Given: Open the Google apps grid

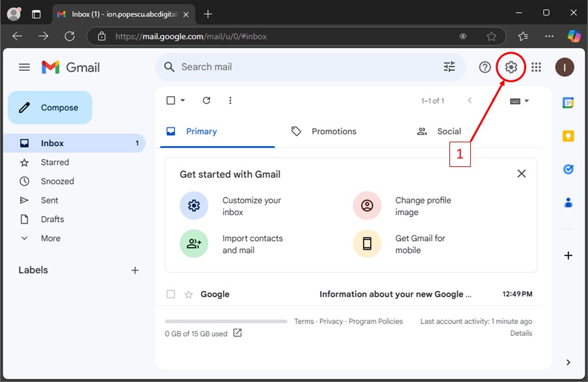Looking at the screenshot, I should click(x=536, y=67).
